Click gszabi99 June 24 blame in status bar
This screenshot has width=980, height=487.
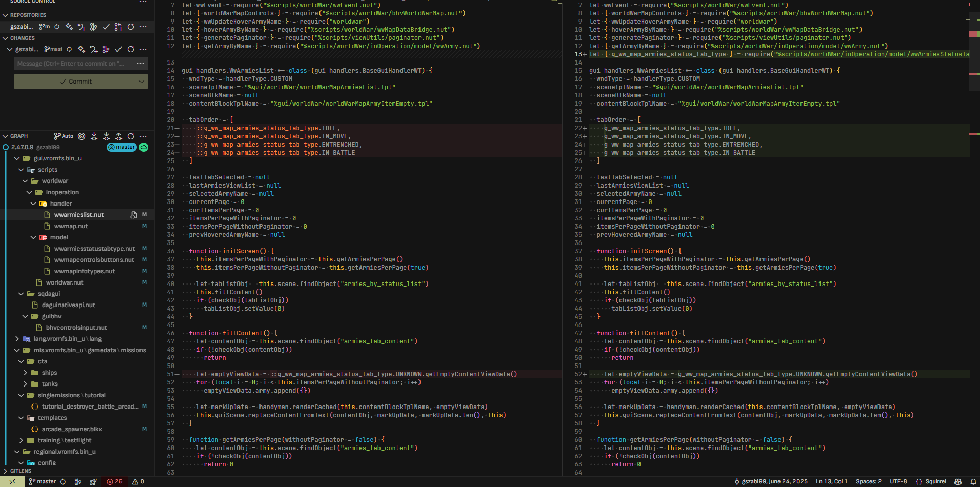click(x=771, y=482)
